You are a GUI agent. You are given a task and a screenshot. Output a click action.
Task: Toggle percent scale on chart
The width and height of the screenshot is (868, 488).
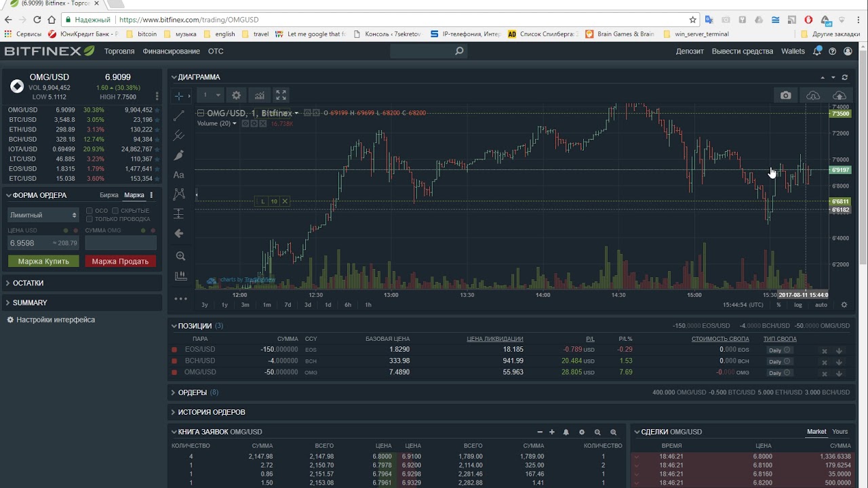(x=778, y=305)
